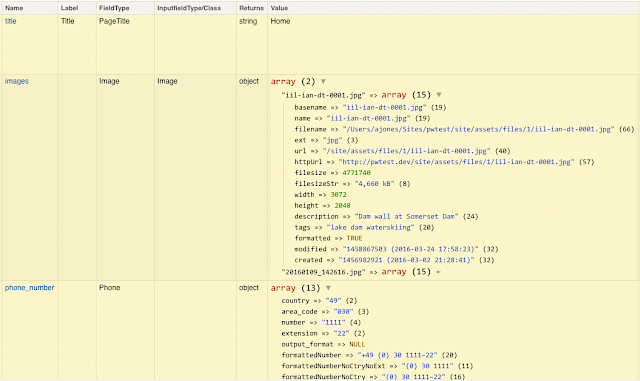The image size is (640, 381).
Task: Select the Title label cell
Action: point(68,21)
